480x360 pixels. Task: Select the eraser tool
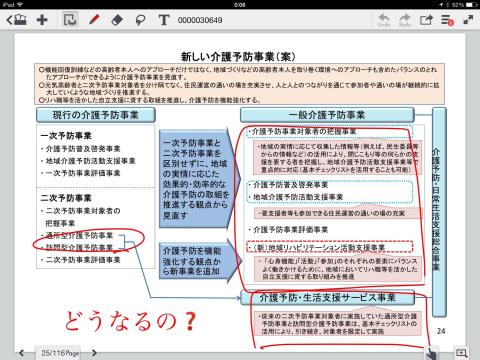116,20
